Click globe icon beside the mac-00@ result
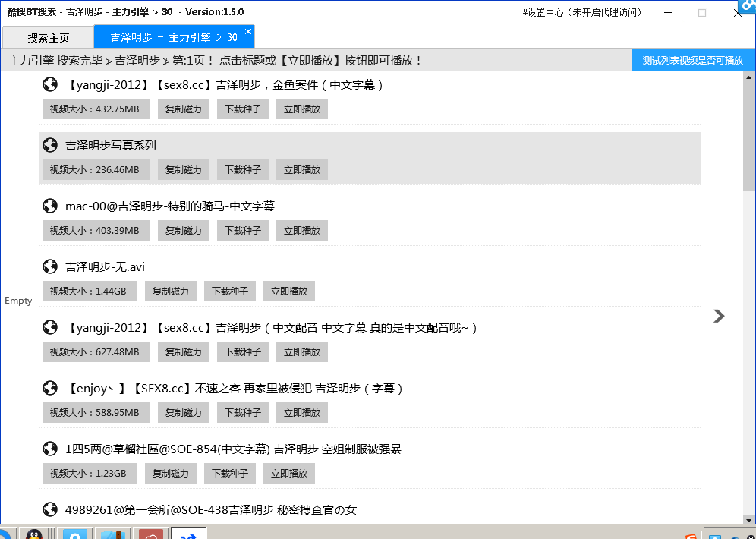 [50, 206]
